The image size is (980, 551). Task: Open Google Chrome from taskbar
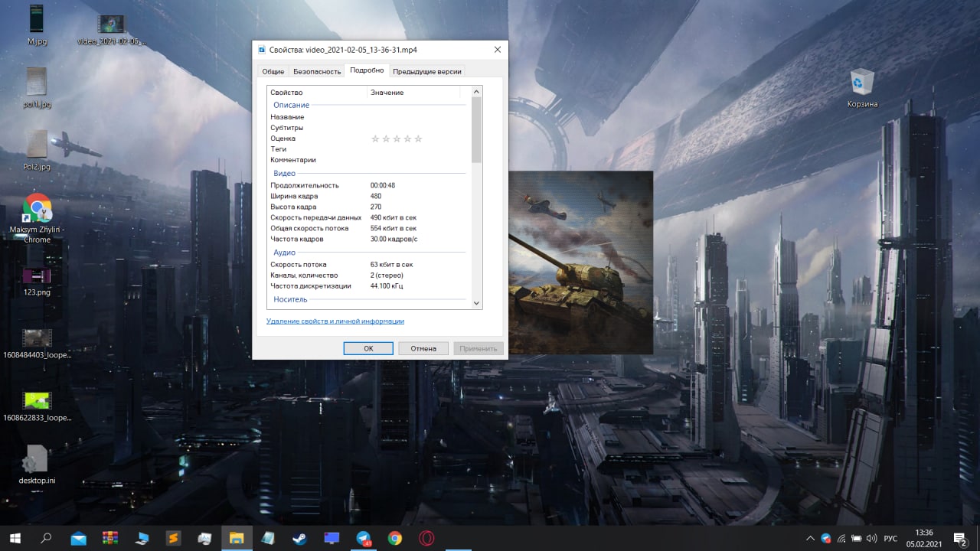tap(395, 538)
